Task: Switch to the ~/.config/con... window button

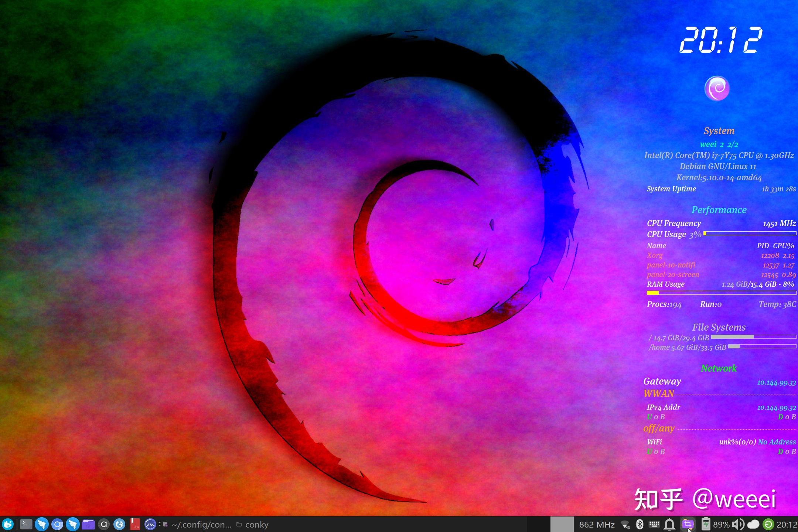Action: tap(197, 525)
